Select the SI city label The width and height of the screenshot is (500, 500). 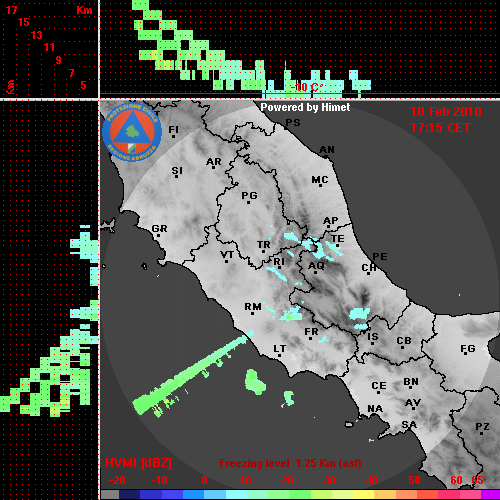coord(177,171)
